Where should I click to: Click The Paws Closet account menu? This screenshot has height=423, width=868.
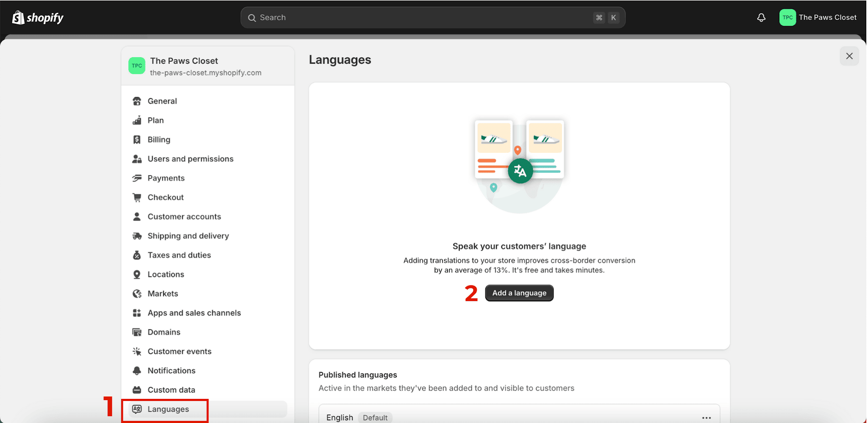818,18
